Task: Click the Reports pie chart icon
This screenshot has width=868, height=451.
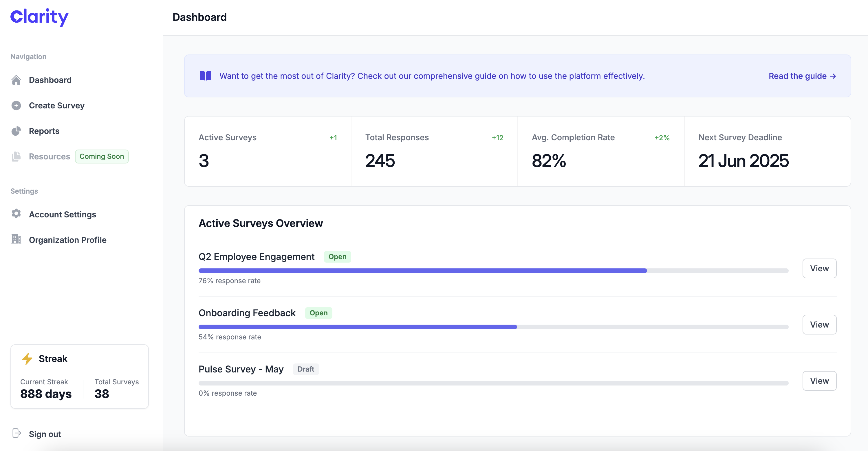Action: [x=16, y=131]
